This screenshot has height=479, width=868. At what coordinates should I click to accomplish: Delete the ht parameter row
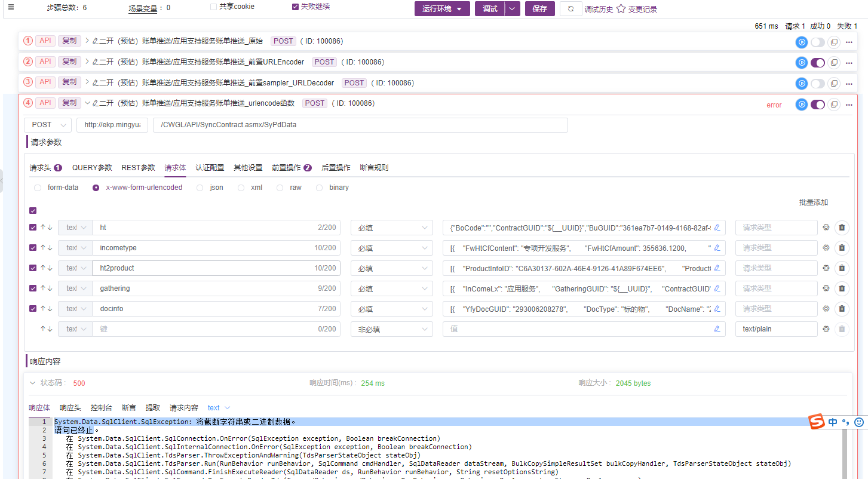[x=842, y=228]
